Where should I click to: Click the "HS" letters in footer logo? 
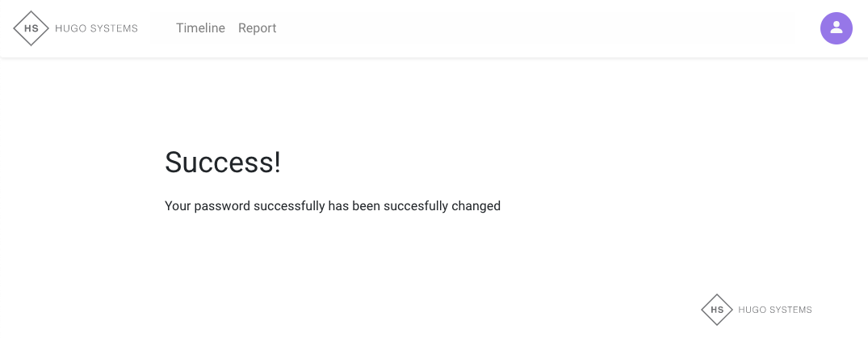[x=716, y=310]
